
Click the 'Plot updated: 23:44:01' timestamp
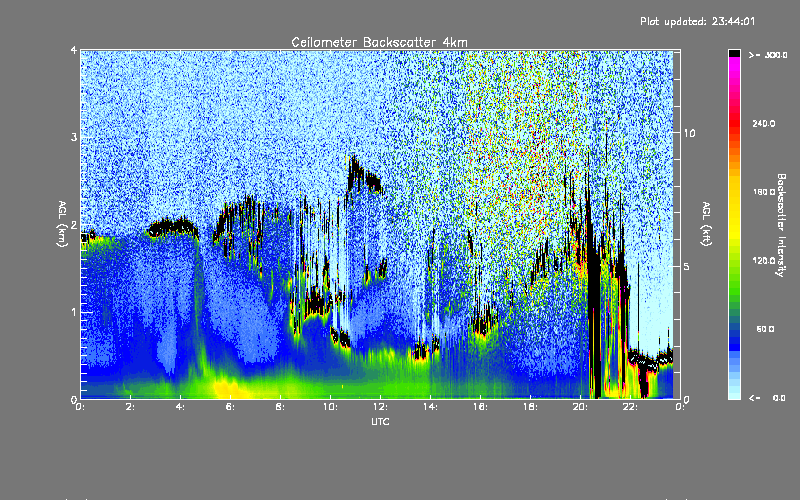click(x=697, y=21)
